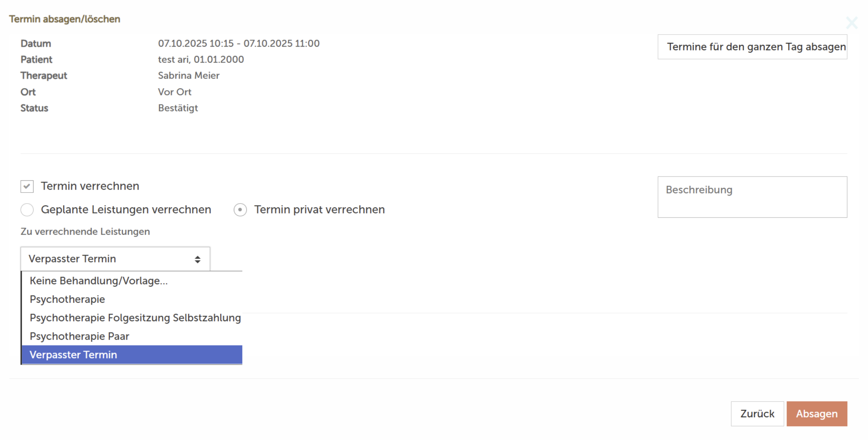
Task: Confirm cancellation with the Absagen button
Action: (x=816, y=414)
